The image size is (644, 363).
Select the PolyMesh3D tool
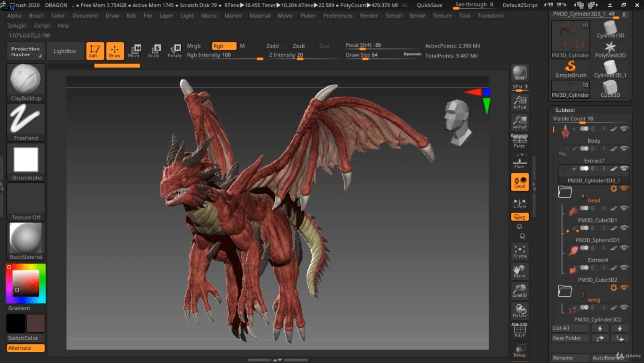610,49
